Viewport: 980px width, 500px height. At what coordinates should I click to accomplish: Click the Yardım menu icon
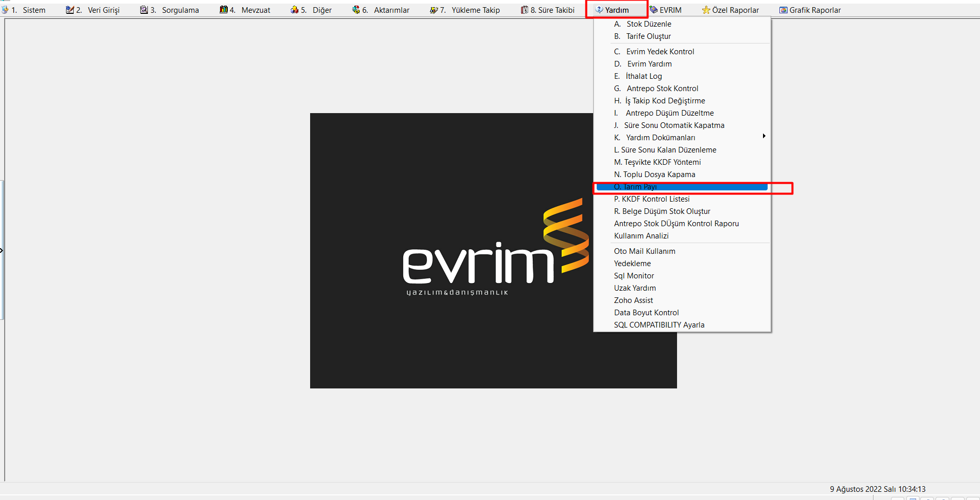(599, 10)
